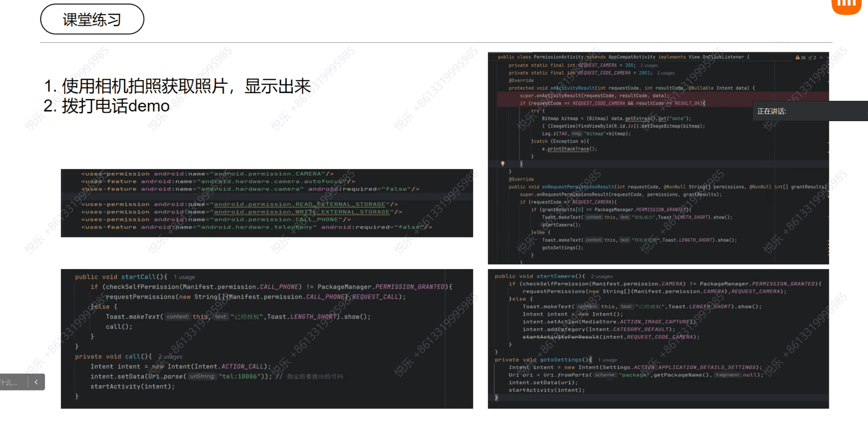Screen dimensions: 868x427
Task: Click 'public class PermissionActivity' declaration line
Action: (623, 57)
